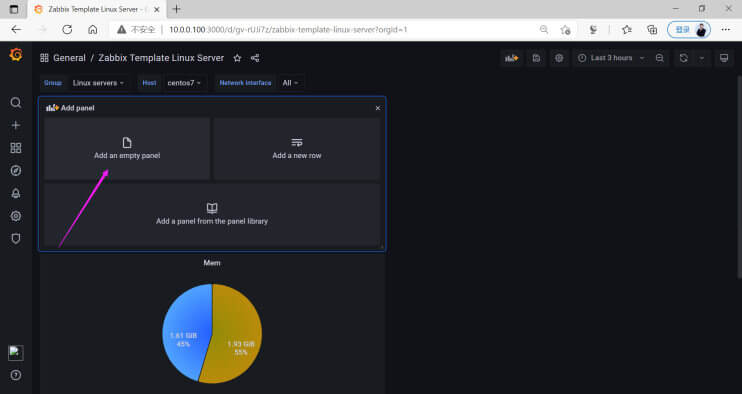Viewport: 742px width, 394px height.
Task: Add this page to favorites
Action: click(565, 30)
